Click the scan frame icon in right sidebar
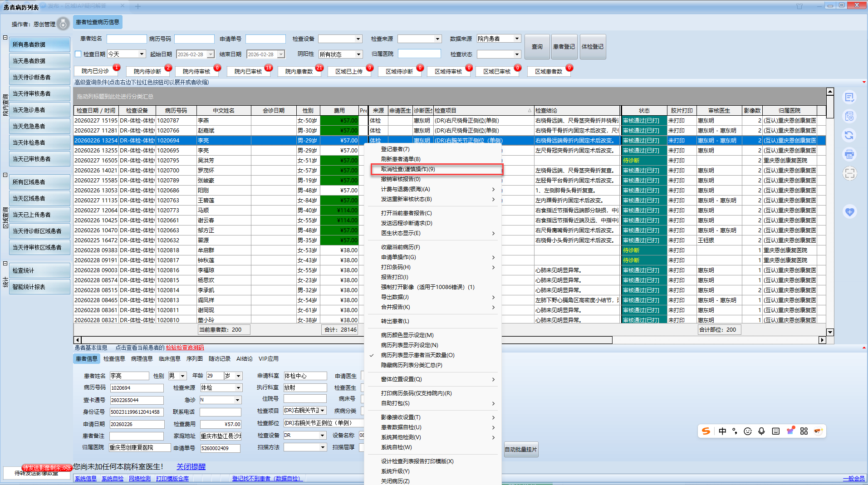The height and width of the screenshot is (485, 868). pos(849,173)
